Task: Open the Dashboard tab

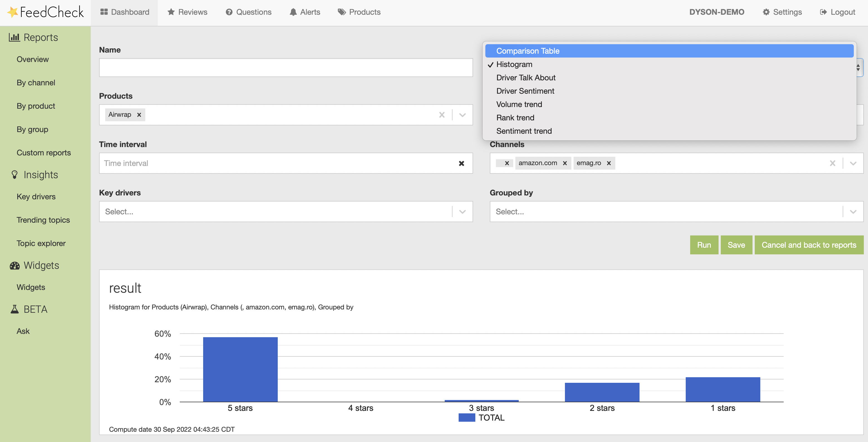Action: click(x=124, y=12)
